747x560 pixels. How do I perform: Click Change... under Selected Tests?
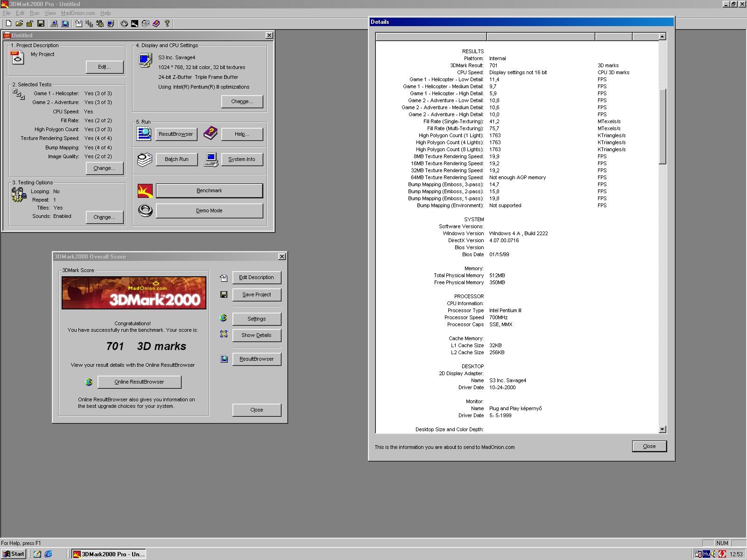tap(105, 168)
